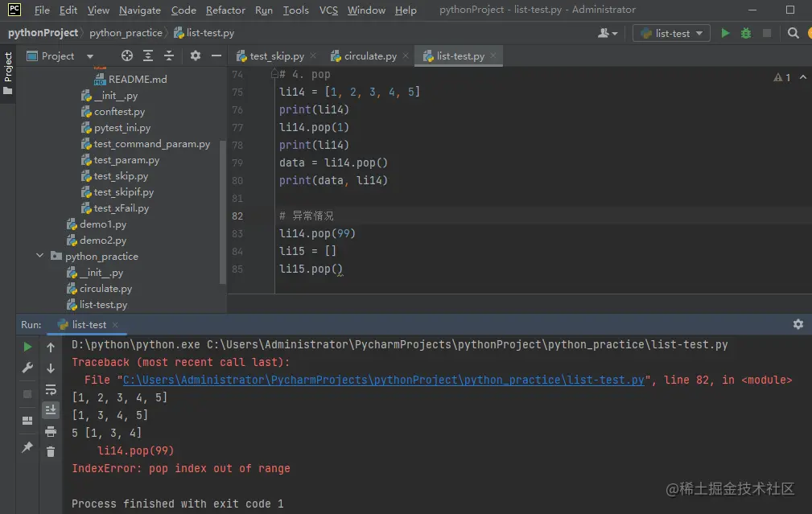Select list-test.py in the project tree
Screen dimensions: 812x514
coord(97,304)
